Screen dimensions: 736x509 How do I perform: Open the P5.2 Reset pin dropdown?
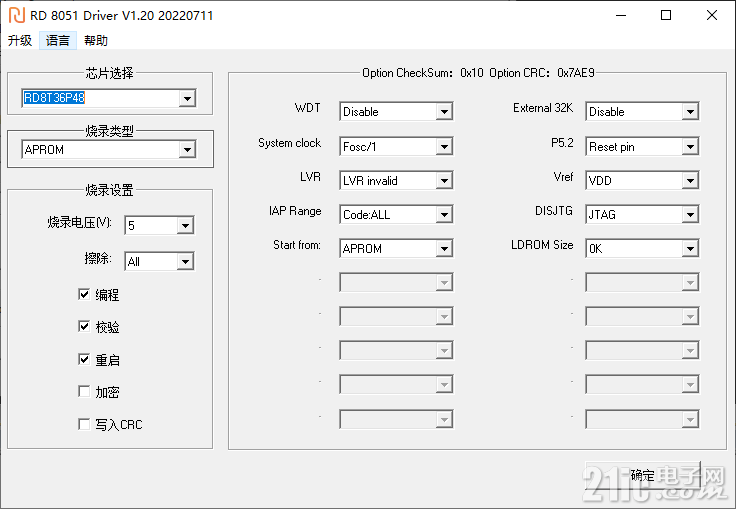coord(642,147)
